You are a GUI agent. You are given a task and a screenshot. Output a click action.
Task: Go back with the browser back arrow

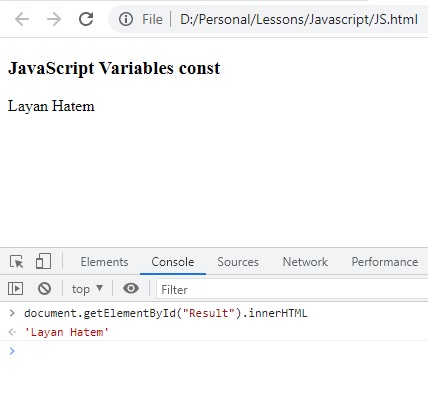coord(22,19)
